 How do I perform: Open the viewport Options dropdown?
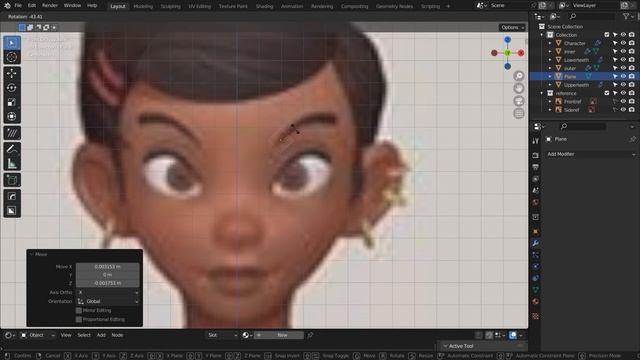point(512,27)
